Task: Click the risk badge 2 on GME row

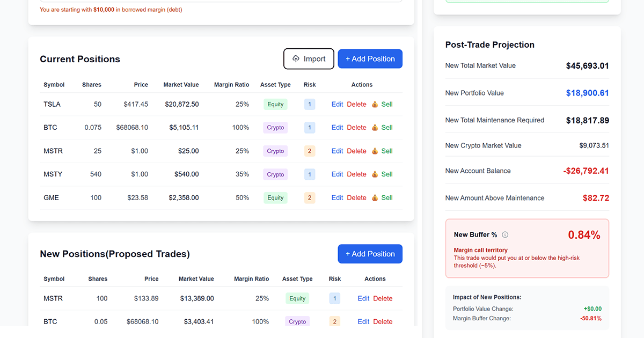Action: coord(310,198)
